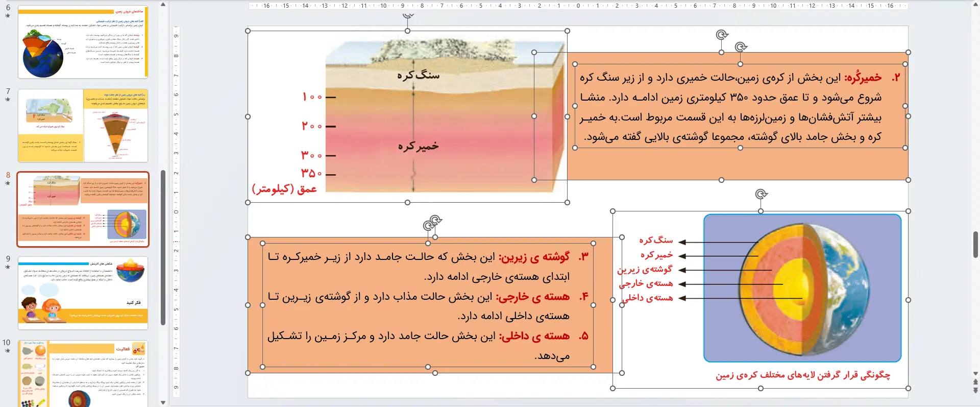Go to next slide using the double-down arrow
This screenshot has width=980, height=407.
975,390
